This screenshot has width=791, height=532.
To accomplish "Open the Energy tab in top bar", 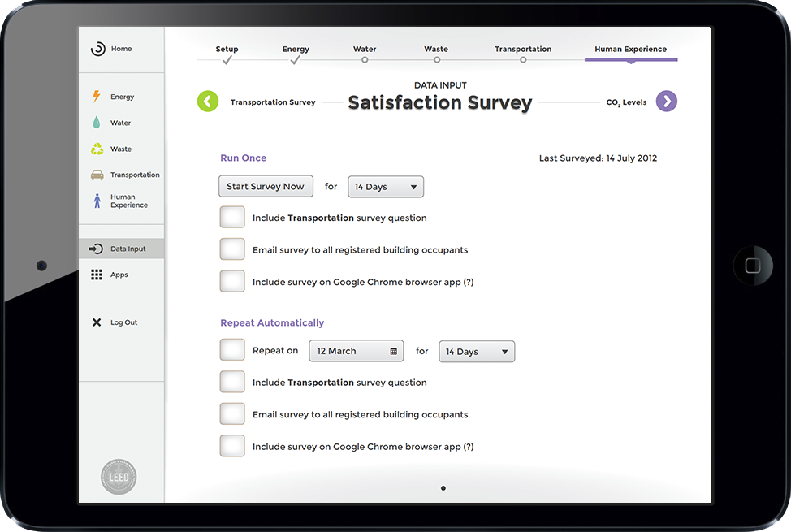I will [x=296, y=49].
